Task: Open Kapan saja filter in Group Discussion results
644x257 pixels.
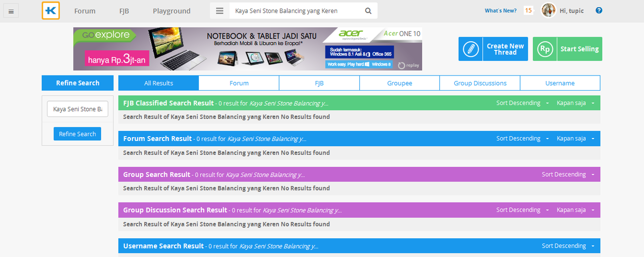Action: pos(575,210)
